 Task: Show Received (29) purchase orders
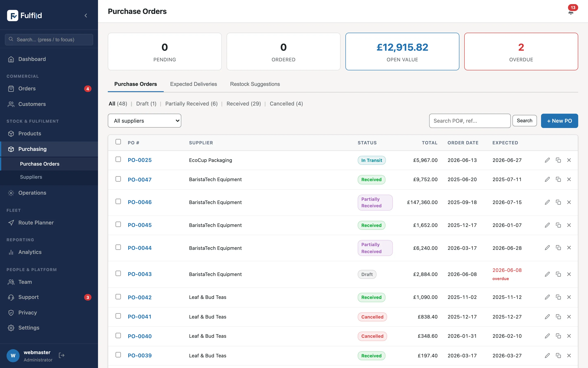244,104
